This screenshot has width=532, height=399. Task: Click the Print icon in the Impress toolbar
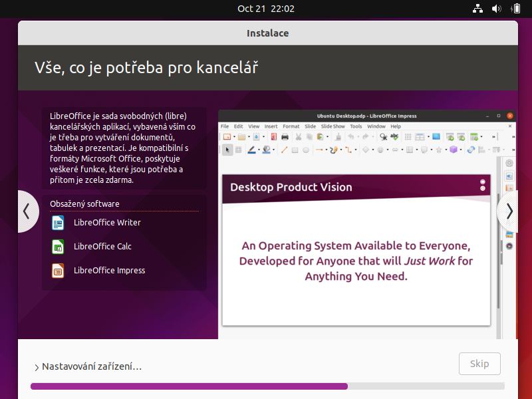pos(284,136)
